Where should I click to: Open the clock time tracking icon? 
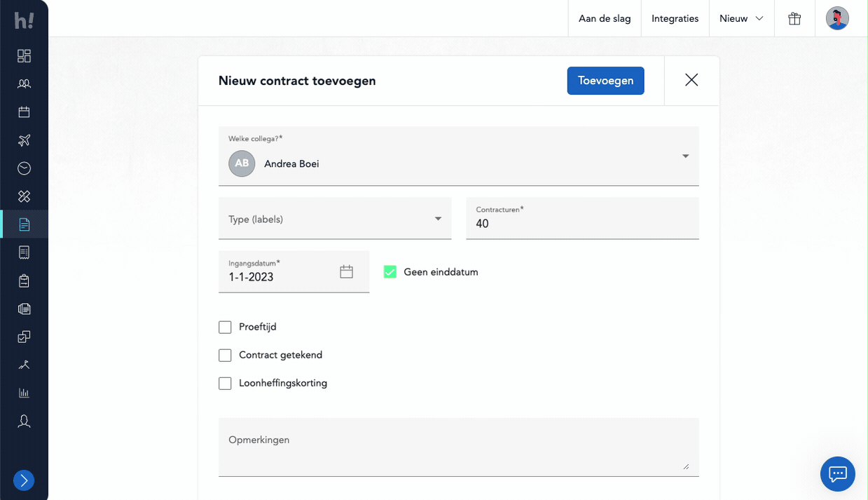[24, 168]
